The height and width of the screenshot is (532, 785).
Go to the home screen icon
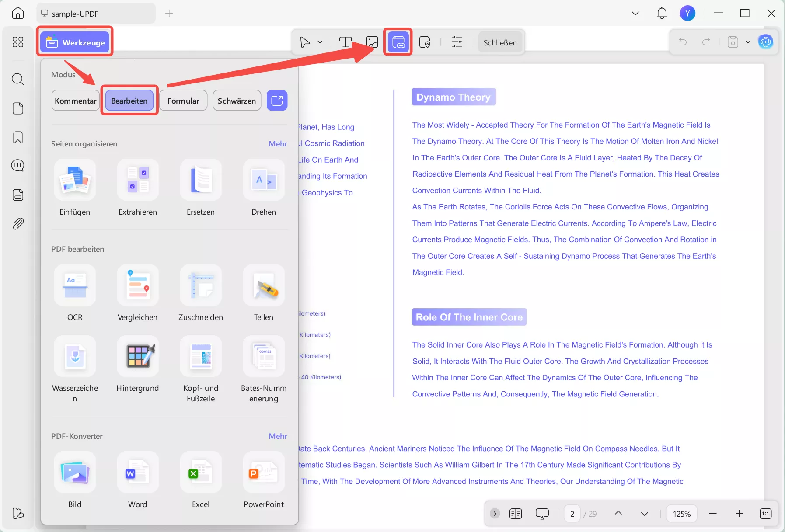(18, 13)
